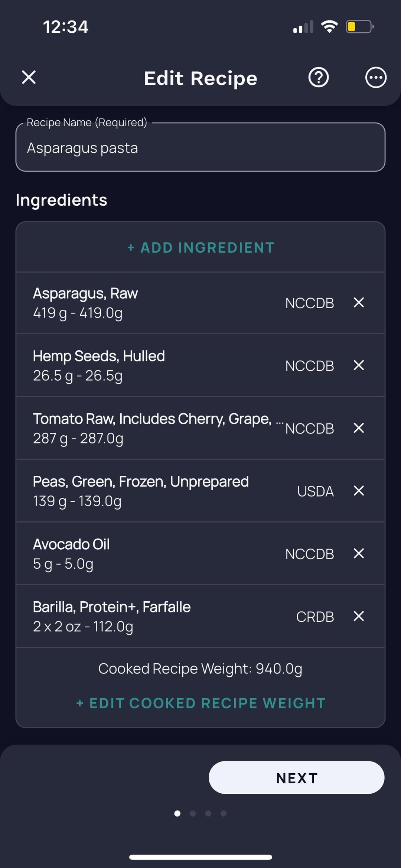The width and height of the screenshot is (401, 868).
Task: Open Avocado Oil ingredient details
Action: coord(149,554)
